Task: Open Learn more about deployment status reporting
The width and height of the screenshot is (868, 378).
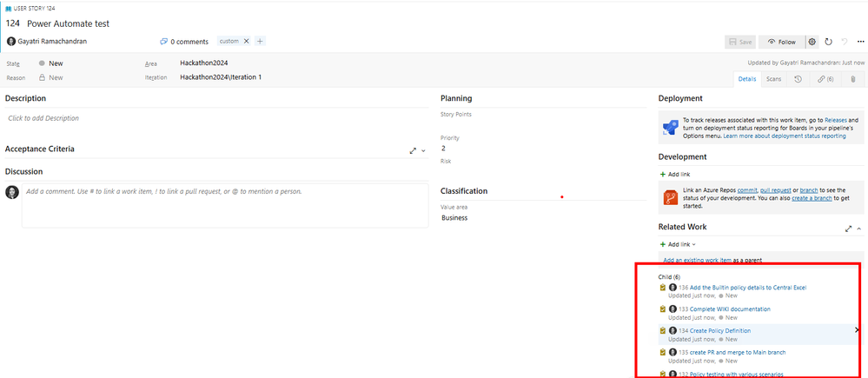Action: pyautogui.click(x=785, y=136)
